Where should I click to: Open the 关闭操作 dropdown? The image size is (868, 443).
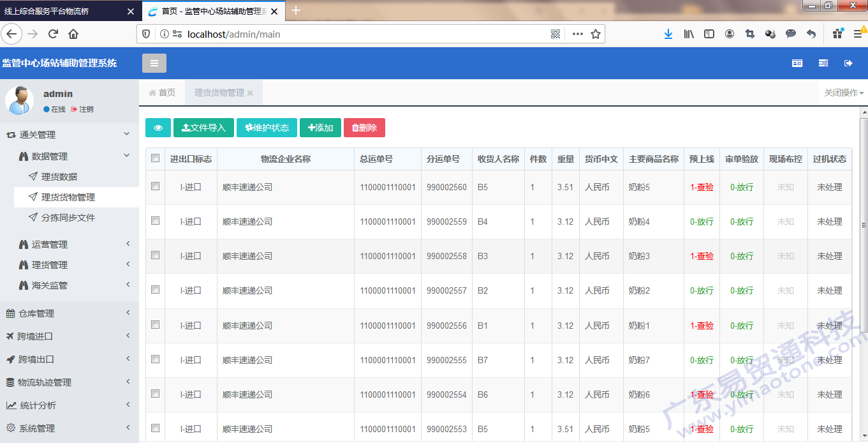pos(843,93)
